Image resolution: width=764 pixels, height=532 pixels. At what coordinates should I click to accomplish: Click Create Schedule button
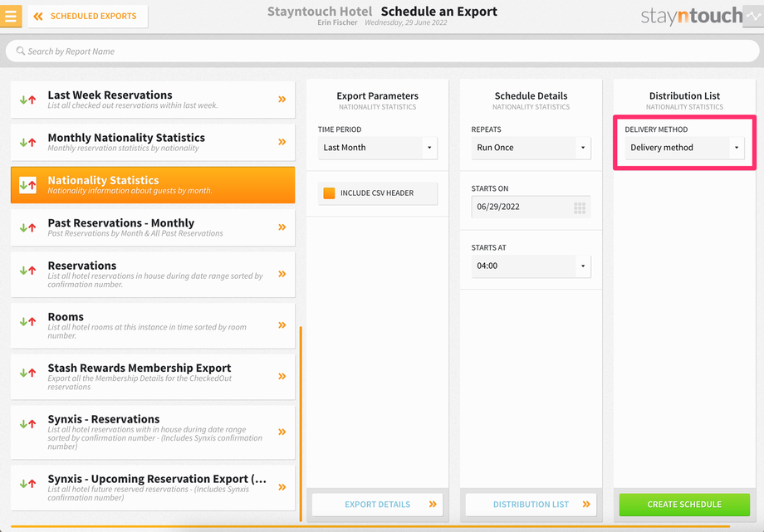(x=684, y=505)
